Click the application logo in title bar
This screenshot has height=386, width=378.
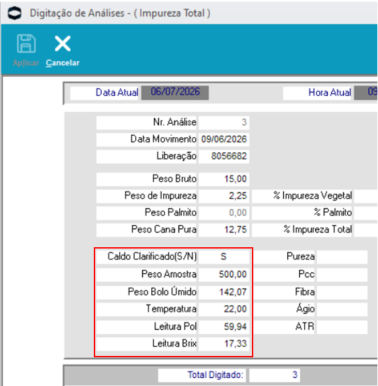click(14, 13)
